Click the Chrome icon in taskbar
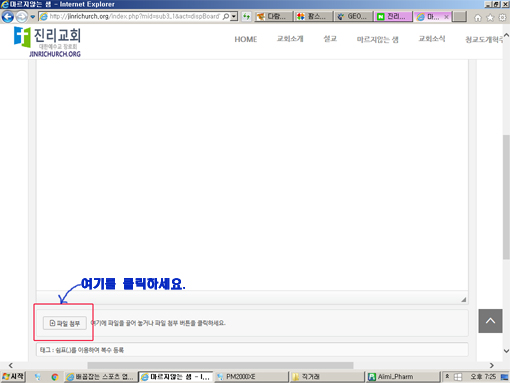 coord(55,377)
